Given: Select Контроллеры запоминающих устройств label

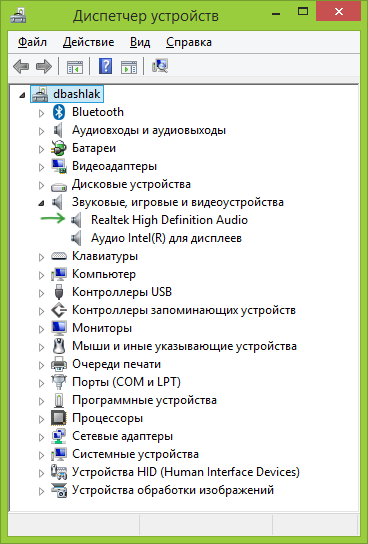Looking at the screenshot, I should coord(184,310).
